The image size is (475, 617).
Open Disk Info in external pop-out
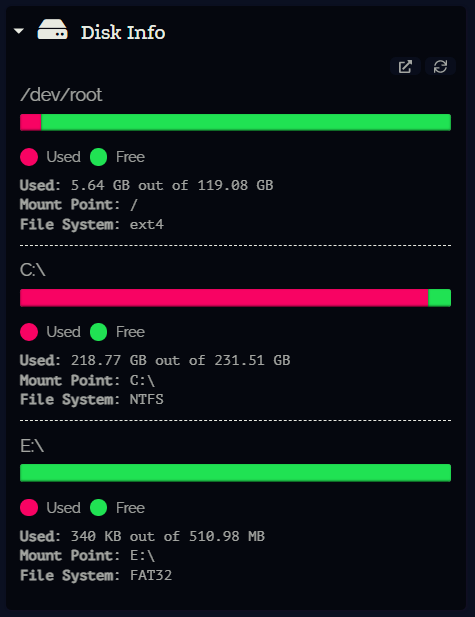point(405,67)
